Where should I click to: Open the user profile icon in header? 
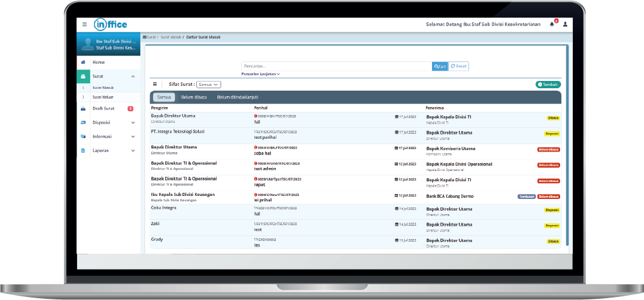pos(565,24)
